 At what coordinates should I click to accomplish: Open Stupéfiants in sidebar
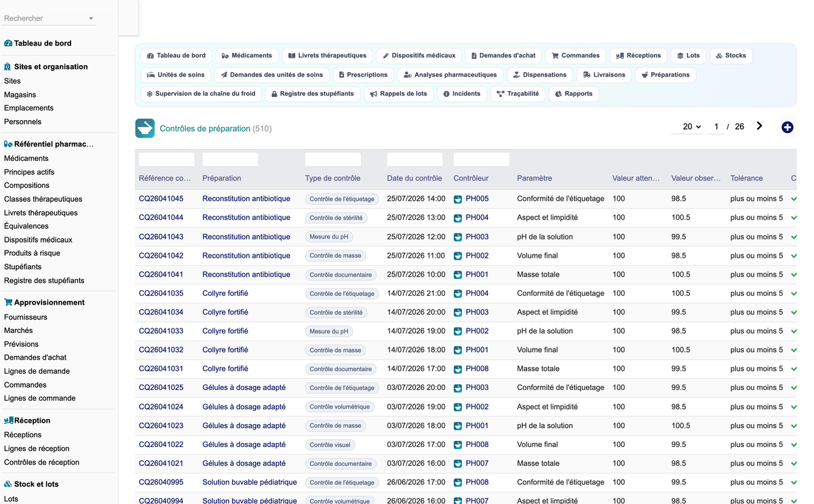pyautogui.click(x=22, y=267)
